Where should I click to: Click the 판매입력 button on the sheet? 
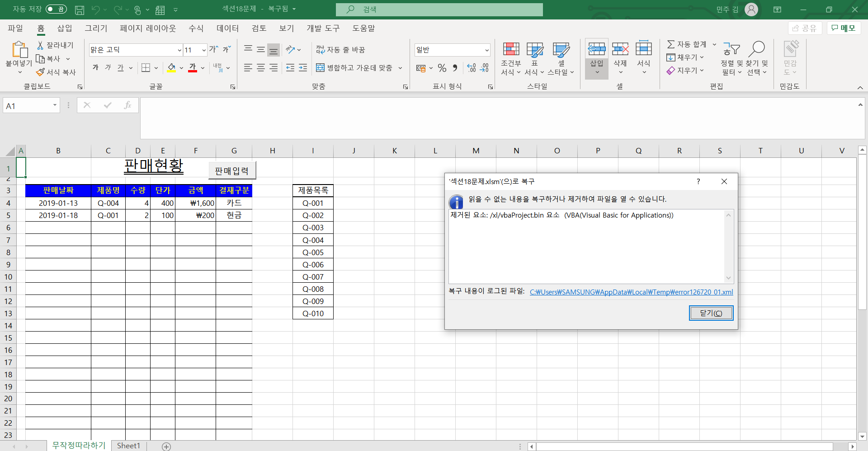[x=232, y=171]
